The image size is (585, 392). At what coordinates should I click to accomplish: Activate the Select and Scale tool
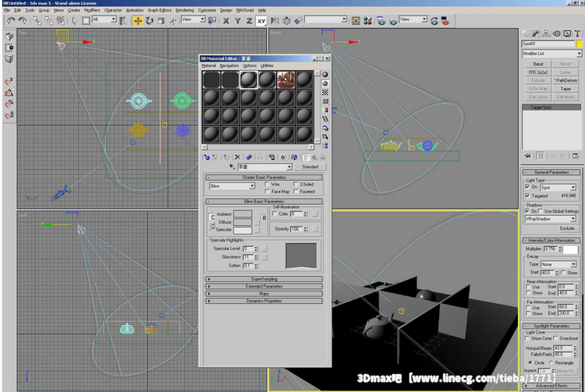(x=161, y=20)
